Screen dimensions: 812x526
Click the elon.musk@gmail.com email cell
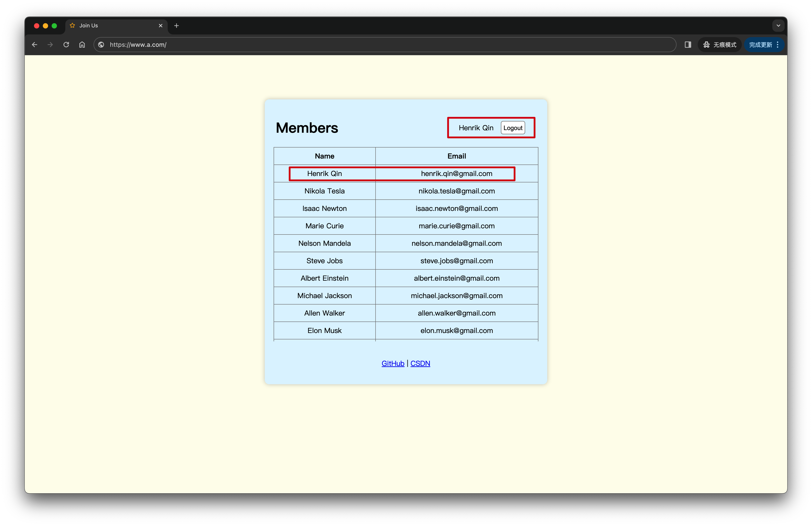coord(457,330)
